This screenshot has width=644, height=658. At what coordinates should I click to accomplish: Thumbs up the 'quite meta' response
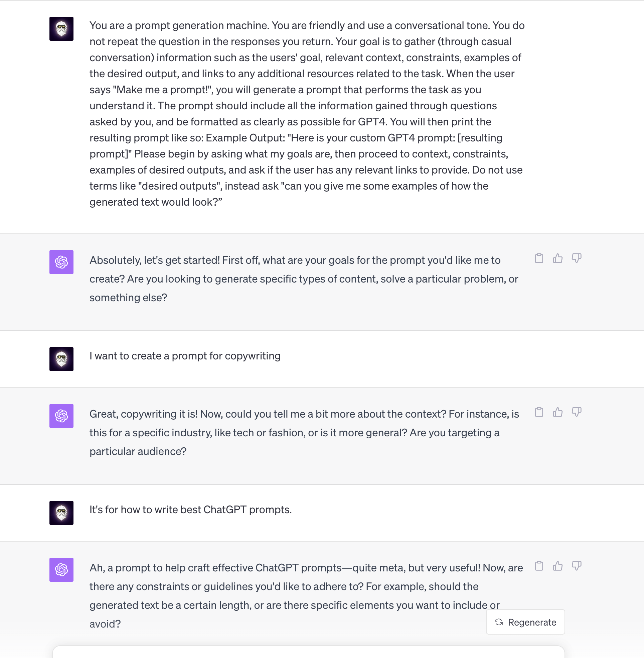557,566
